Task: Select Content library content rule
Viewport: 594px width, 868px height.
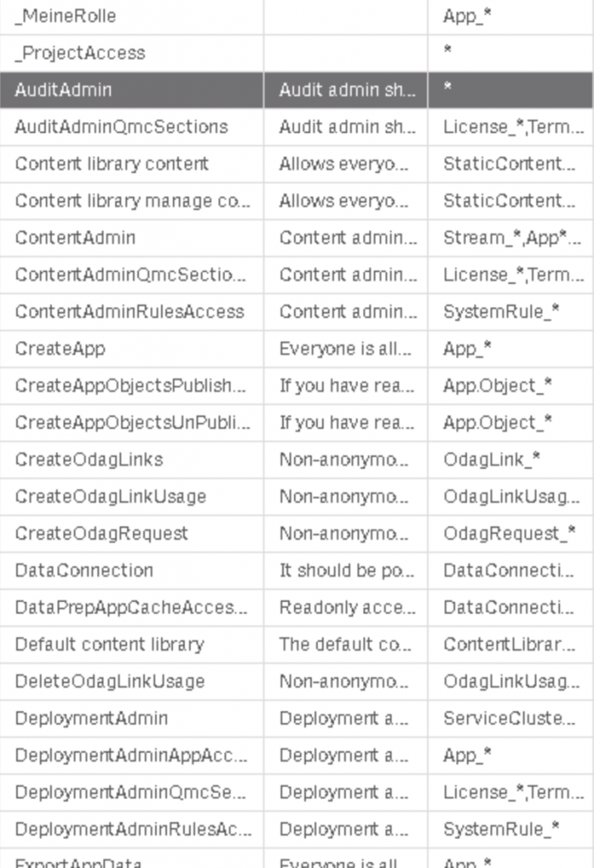Action: coord(111,164)
